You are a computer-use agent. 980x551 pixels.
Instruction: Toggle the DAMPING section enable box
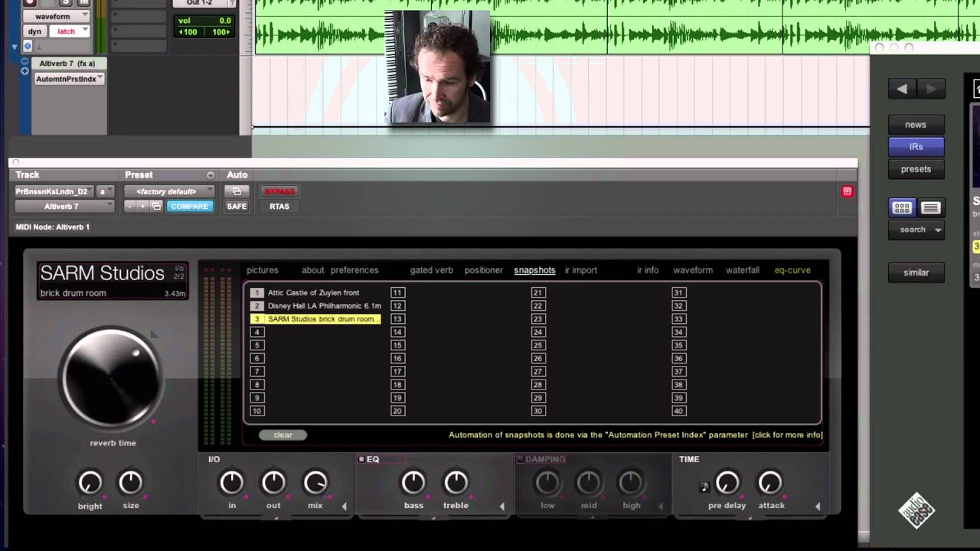[x=520, y=459]
